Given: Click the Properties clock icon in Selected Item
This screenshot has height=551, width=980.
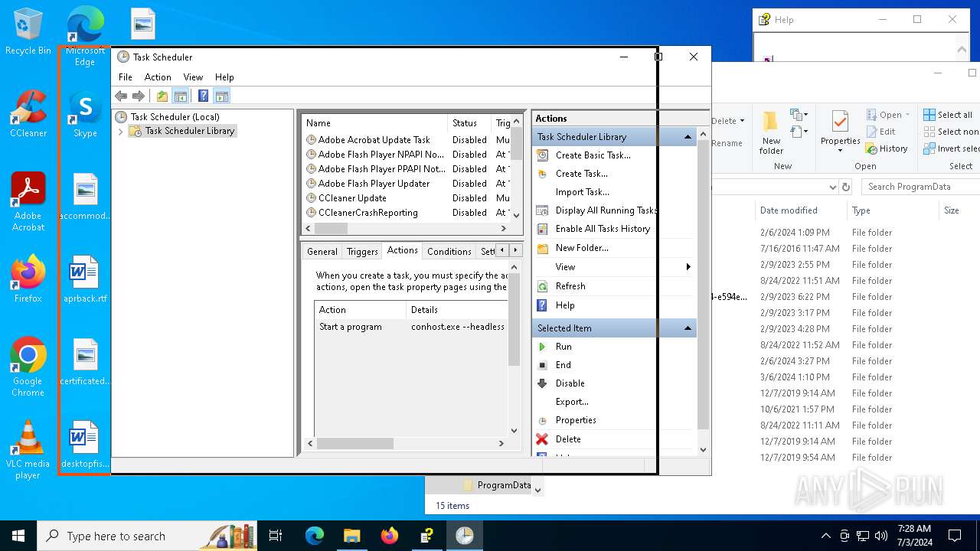Looking at the screenshot, I should tap(542, 420).
